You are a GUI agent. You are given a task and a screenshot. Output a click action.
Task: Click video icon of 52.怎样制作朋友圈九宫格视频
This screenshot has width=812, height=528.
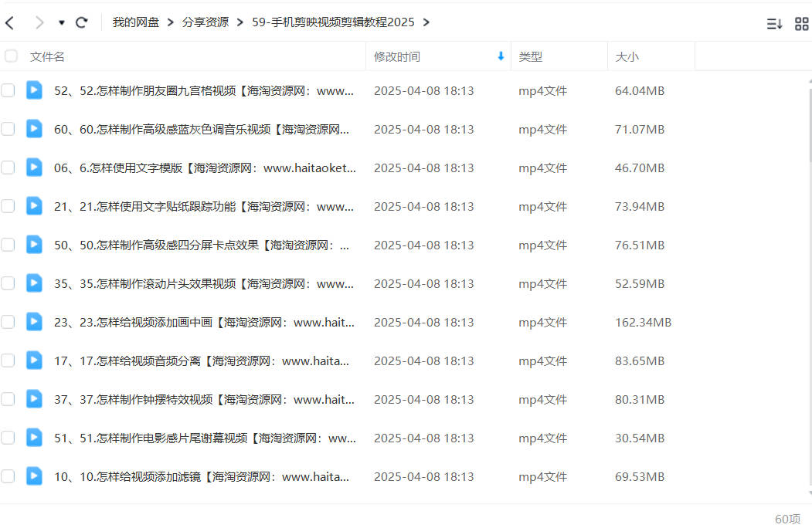click(x=34, y=90)
